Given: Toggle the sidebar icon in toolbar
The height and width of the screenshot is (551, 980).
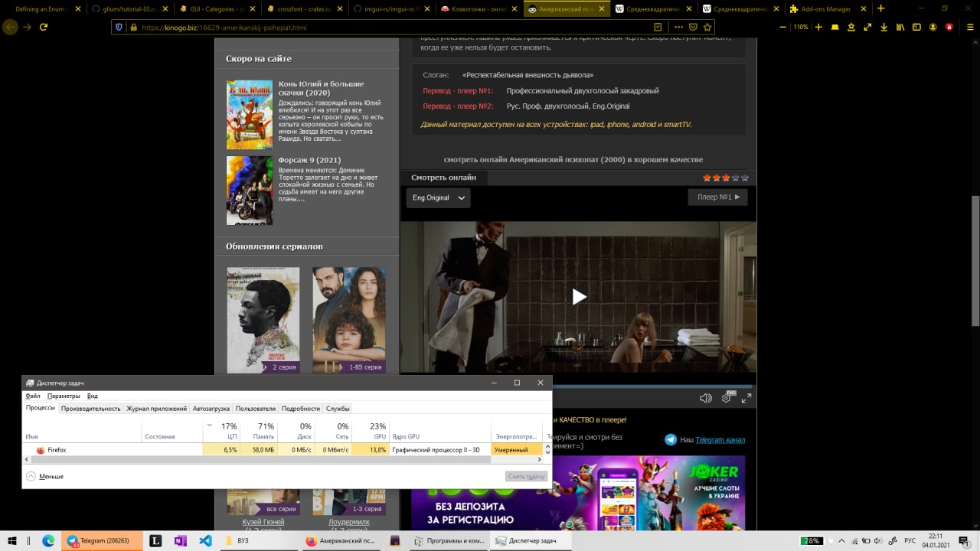Looking at the screenshot, I should click(917, 27).
